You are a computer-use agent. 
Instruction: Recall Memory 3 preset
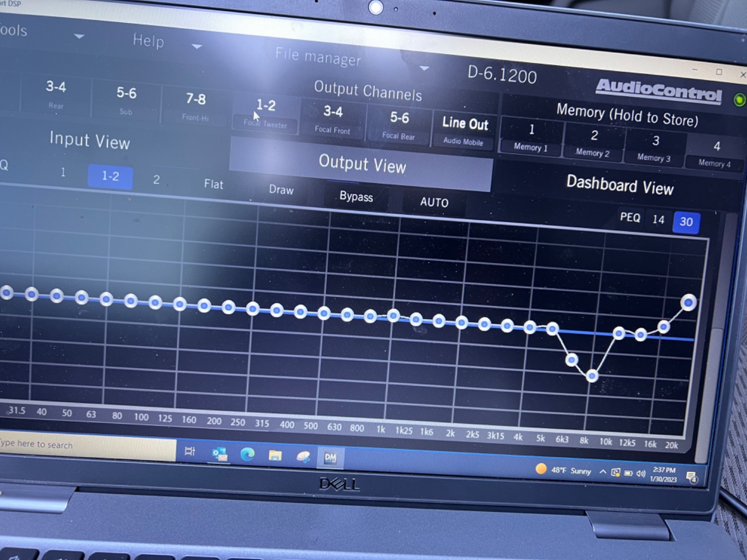[x=655, y=148]
